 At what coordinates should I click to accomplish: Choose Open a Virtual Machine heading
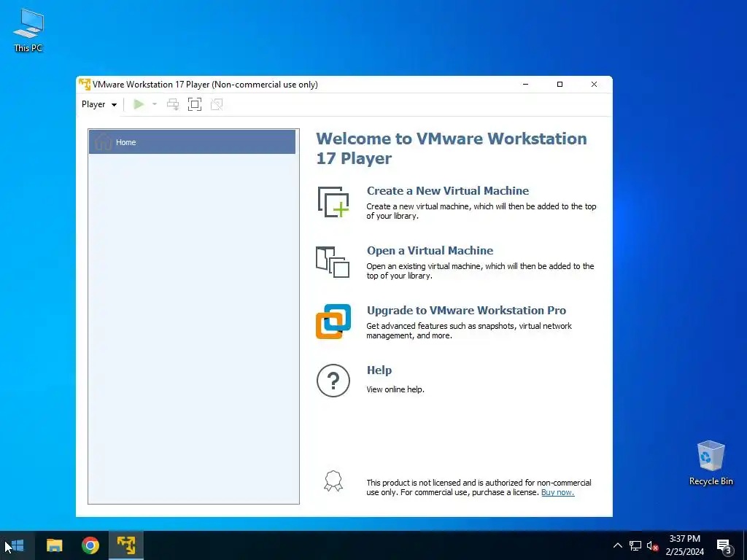click(430, 251)
